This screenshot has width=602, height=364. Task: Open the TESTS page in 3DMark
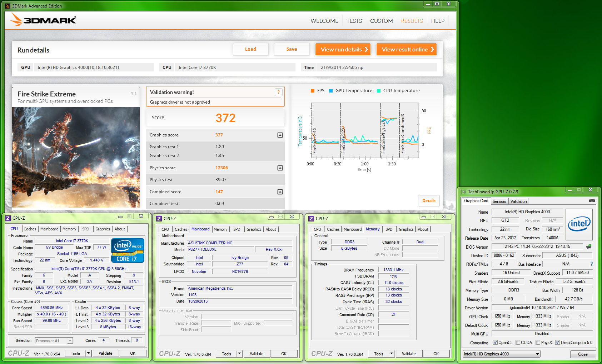click(354, 21)
